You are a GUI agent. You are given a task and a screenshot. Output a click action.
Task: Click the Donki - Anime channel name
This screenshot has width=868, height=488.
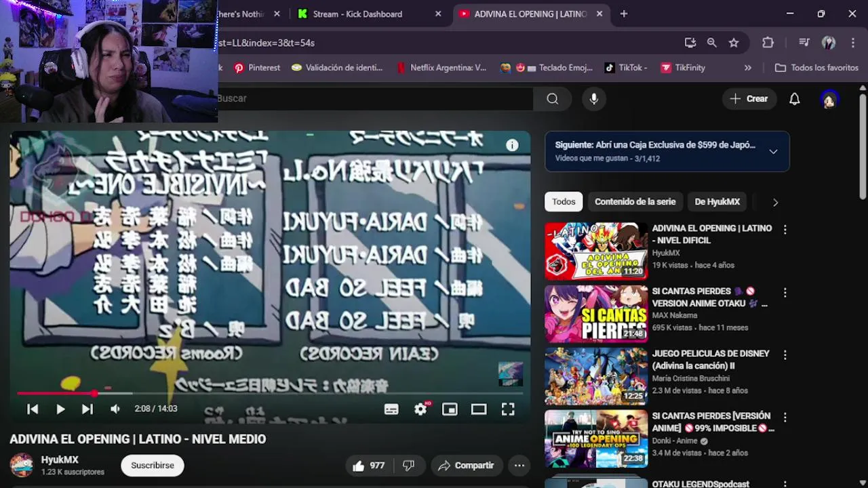(x=675, y=441)
